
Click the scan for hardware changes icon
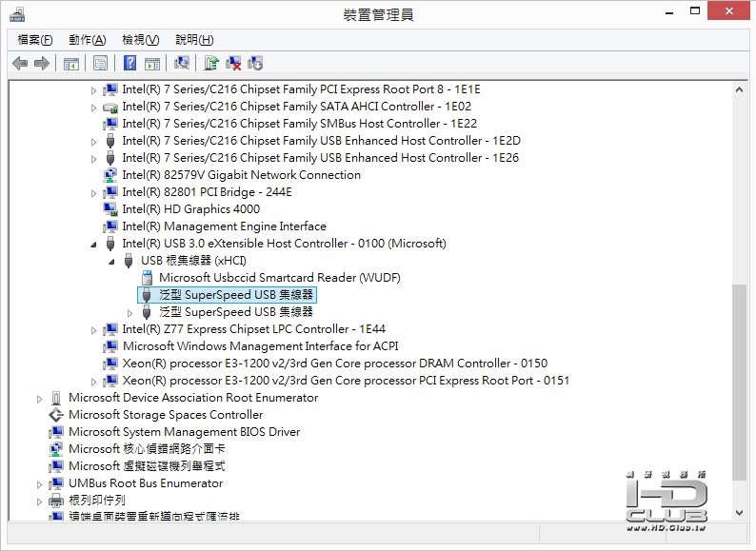[182, 63]
